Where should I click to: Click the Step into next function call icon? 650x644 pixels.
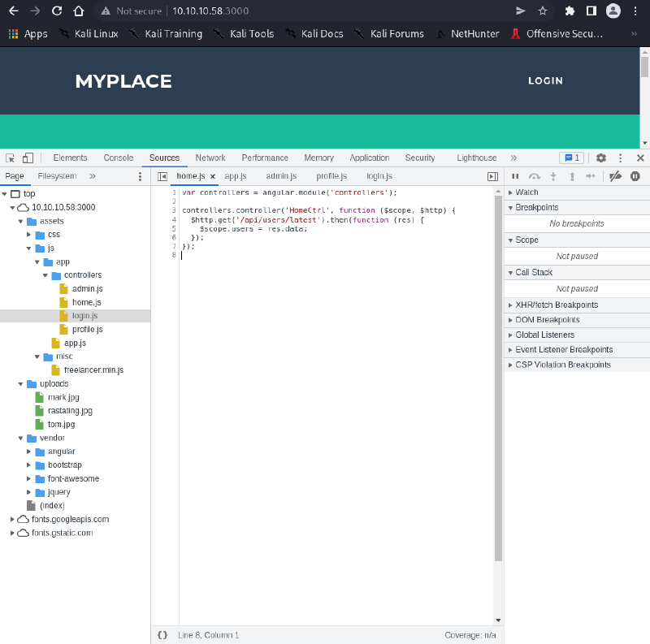click(x=553, y=175)
